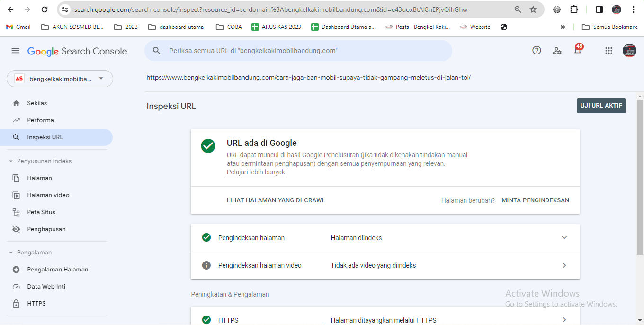This screenshot has width=644, height=325.
Task: Open the 2023 bookmark folder
Action: click(x=126, y=27)
